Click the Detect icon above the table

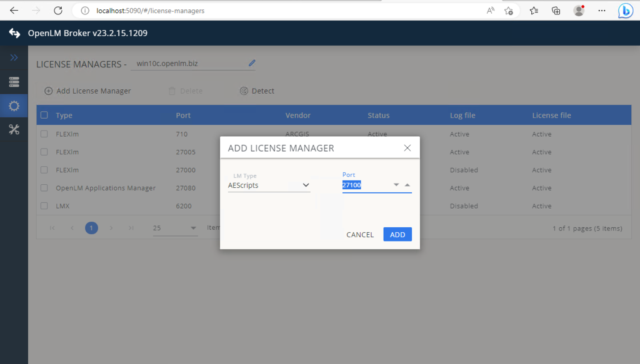coord(244,91)
